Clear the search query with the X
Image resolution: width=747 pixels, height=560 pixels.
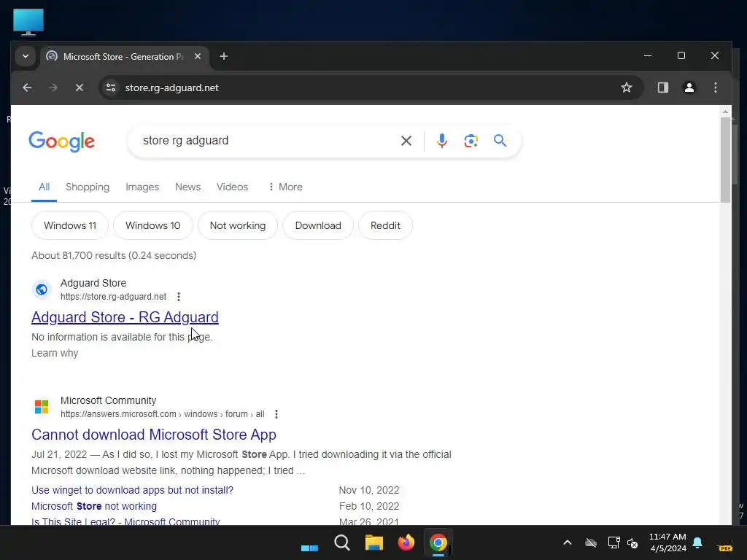point(406,141)
